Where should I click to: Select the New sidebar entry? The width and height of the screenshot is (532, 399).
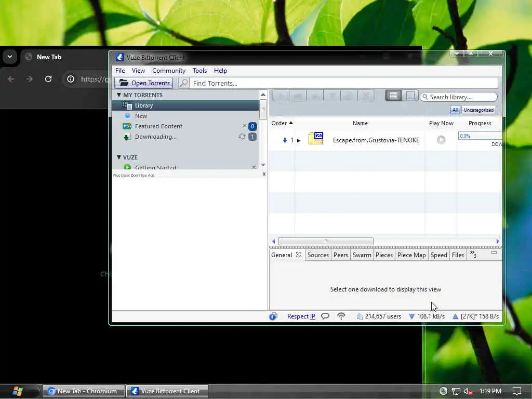coord(141,116)
